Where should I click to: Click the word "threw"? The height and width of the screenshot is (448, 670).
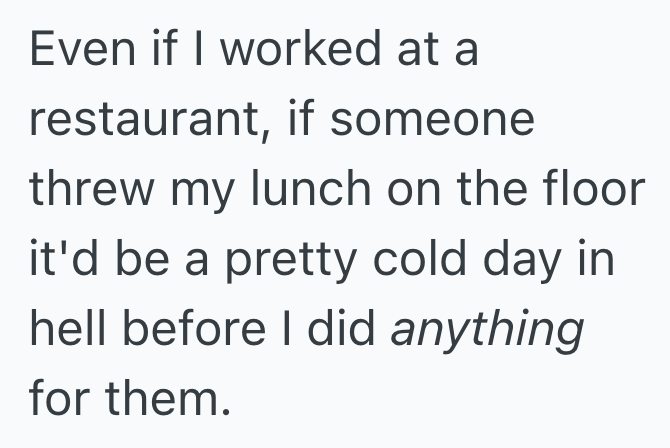pos(82,191)
